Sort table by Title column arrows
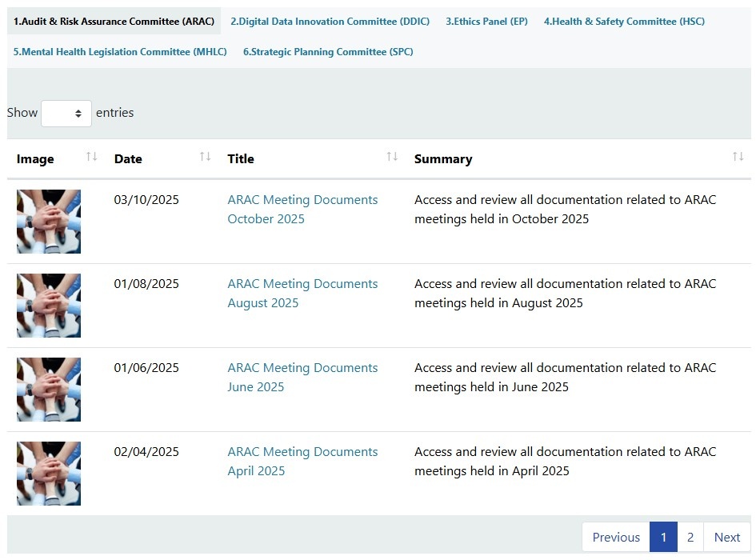This screenshot has height=560, width=756. (392, 157)
